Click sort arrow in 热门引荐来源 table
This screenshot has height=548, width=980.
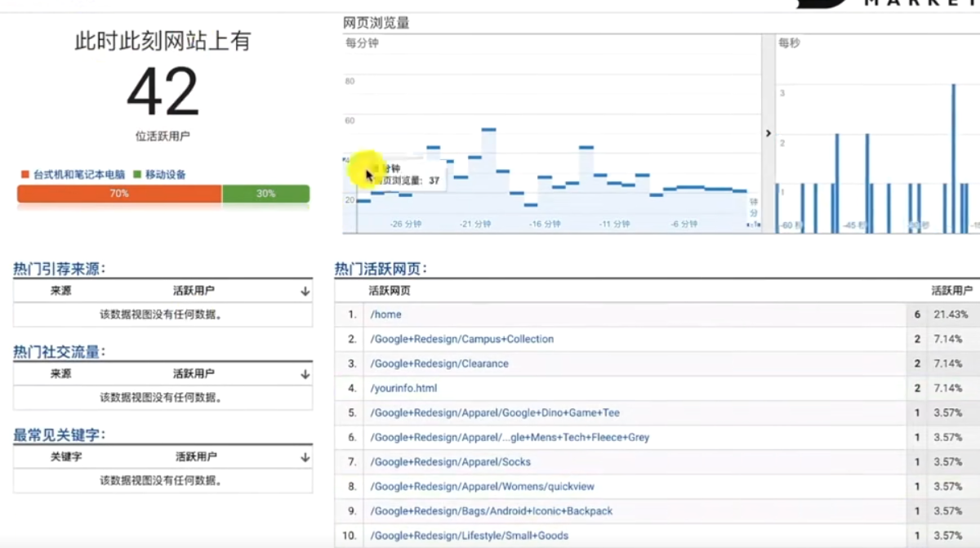[x=305, y=291]
